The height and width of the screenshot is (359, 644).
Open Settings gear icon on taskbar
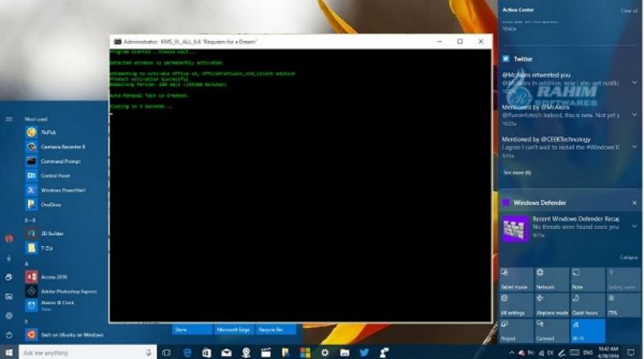pyautogui.click(x=325, y=352)
